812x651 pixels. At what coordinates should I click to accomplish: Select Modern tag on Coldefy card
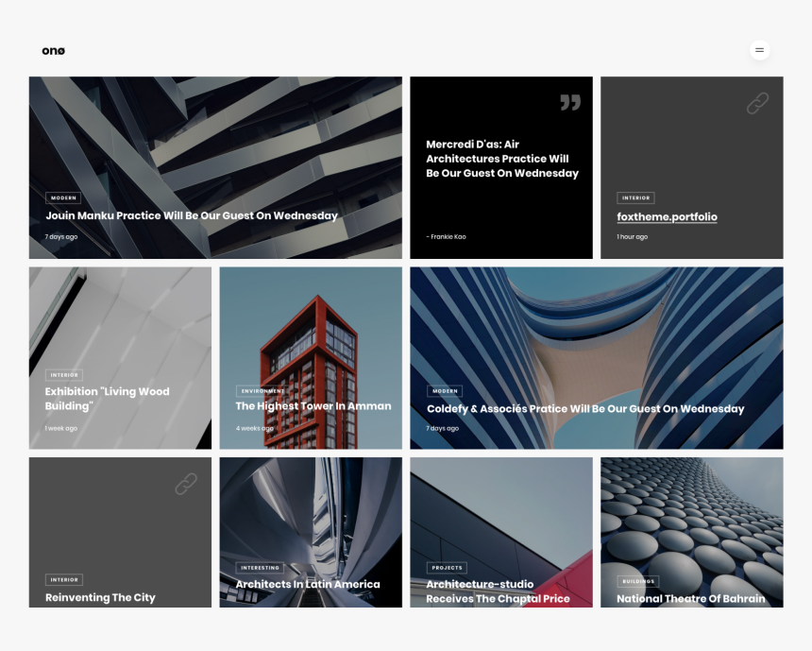[445, 391]
